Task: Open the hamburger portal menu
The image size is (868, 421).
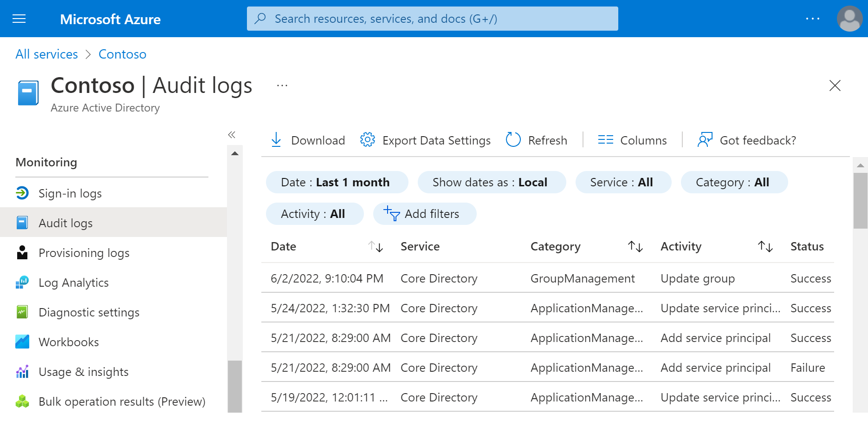Action: (x=19, y=19)
